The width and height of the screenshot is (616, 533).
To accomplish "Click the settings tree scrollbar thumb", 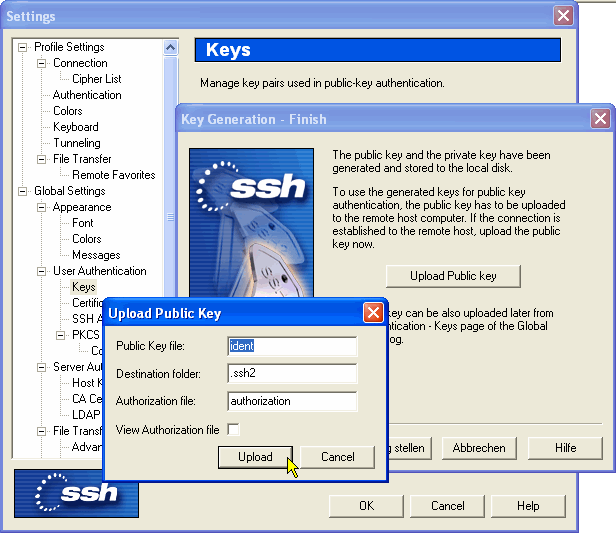I will click(170, 216).
